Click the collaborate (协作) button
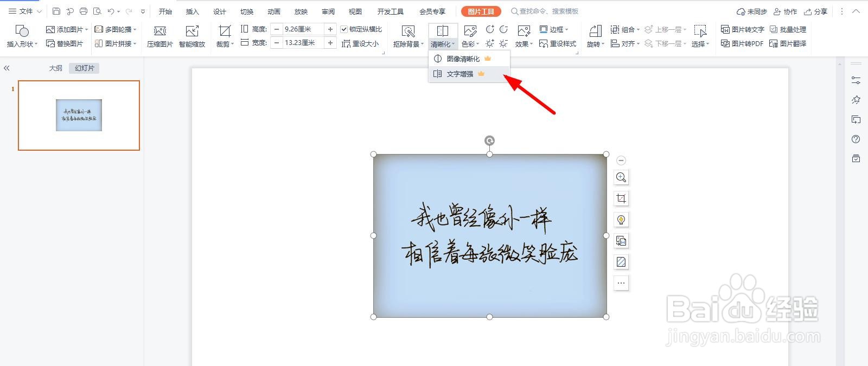868x366 pixels. 786,11
